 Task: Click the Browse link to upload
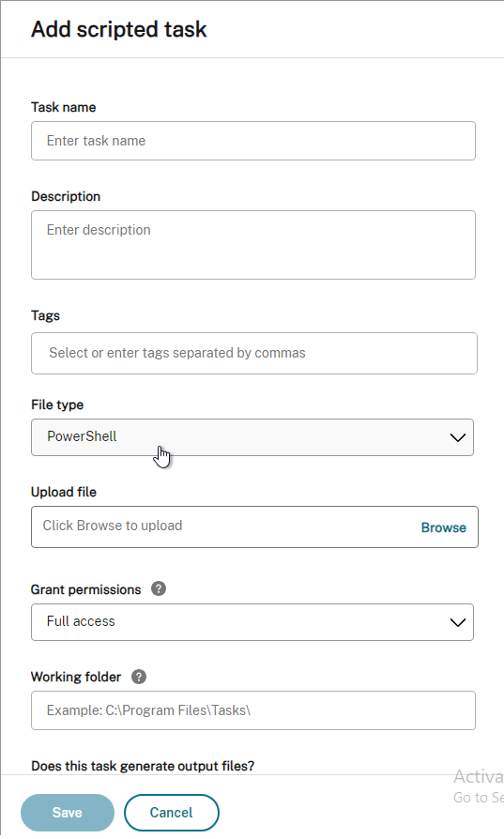[x=444, y=527]
